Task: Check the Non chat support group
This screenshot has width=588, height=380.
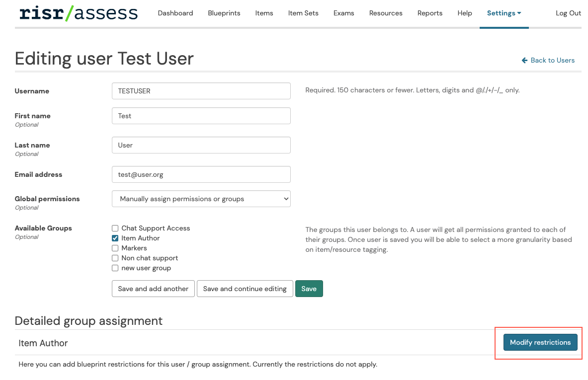Action: pos(115,258)
